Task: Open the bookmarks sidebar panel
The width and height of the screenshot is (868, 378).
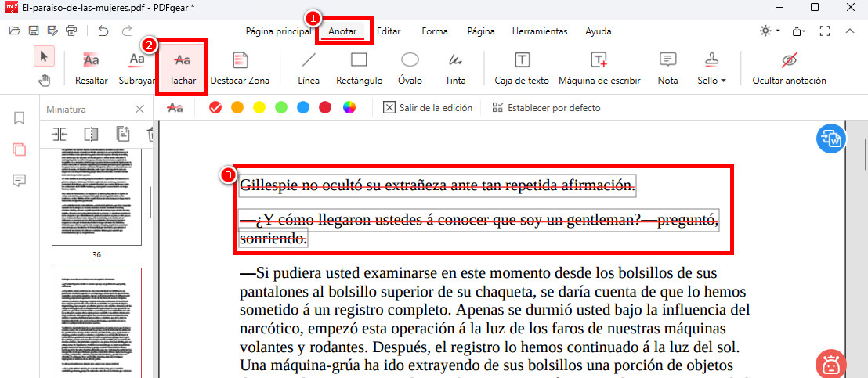Action: pyautogui.click(x=20, y=118)
